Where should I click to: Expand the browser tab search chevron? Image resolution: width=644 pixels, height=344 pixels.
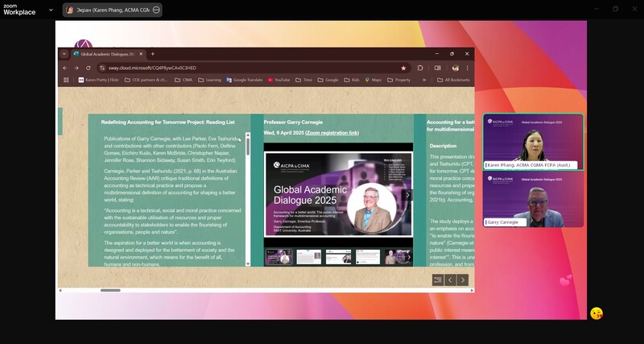click(64, 54)
